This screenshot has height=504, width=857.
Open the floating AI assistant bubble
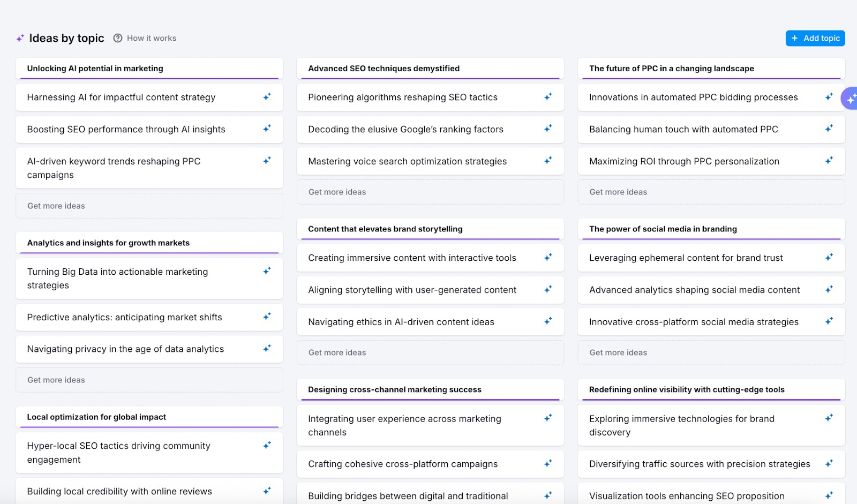pyautogui.click(x=850, y=99)
